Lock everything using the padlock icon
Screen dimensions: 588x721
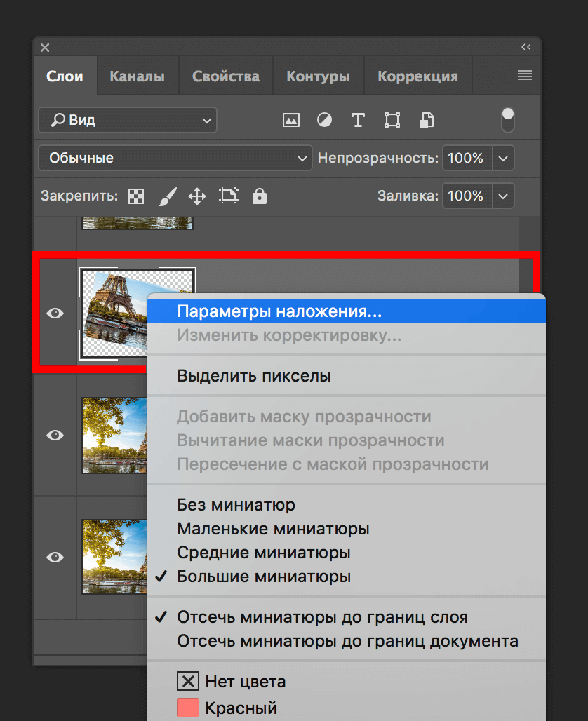point(259,196)
